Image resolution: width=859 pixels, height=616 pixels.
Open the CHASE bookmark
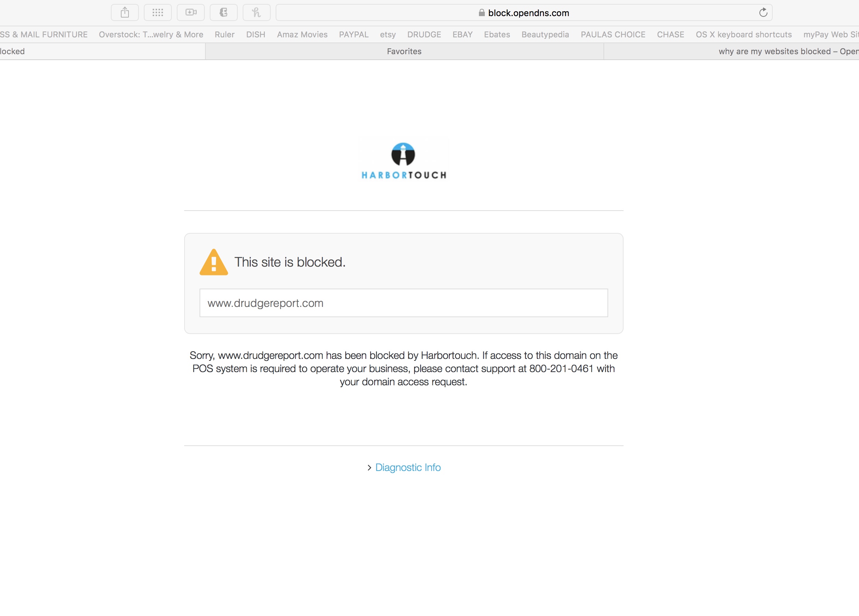670,34
